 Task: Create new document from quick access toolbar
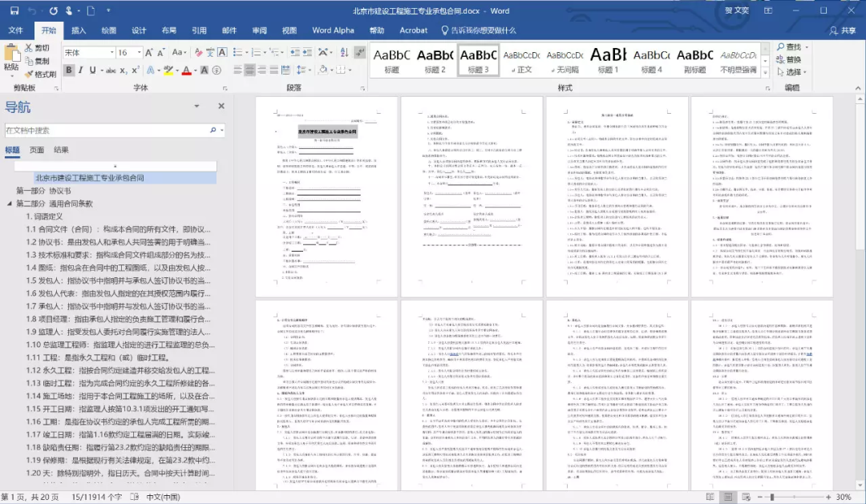[91, 10]
